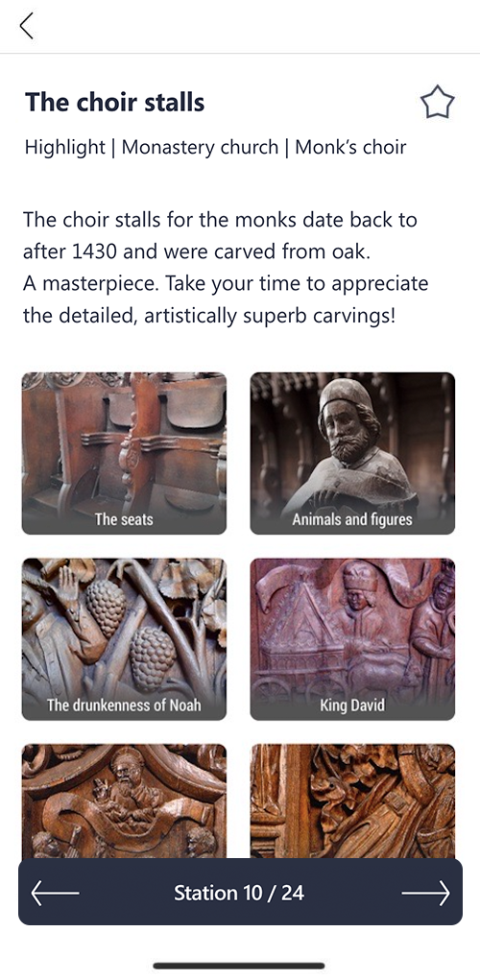480x980 pixels.
Task: Open the partially hidden foliage carving tile
Action: click(x=352, y=801)
